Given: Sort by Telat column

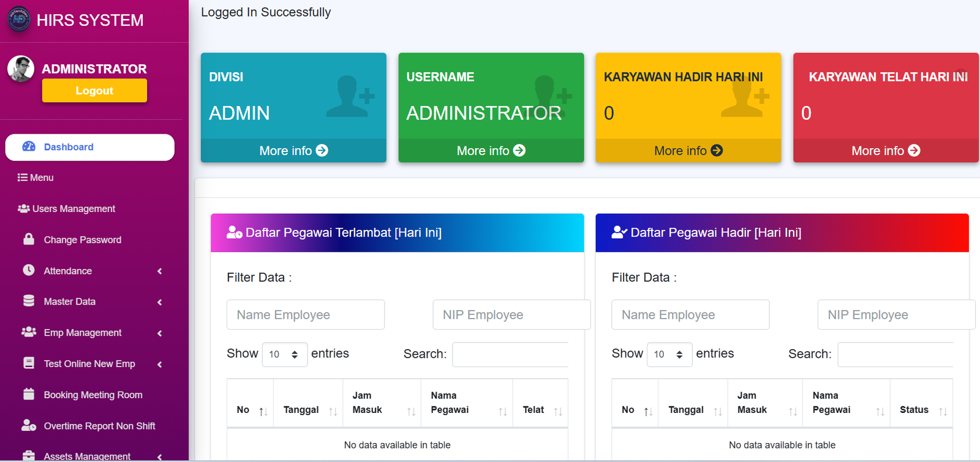Looking at the screenshot, I should click(540, 403).
